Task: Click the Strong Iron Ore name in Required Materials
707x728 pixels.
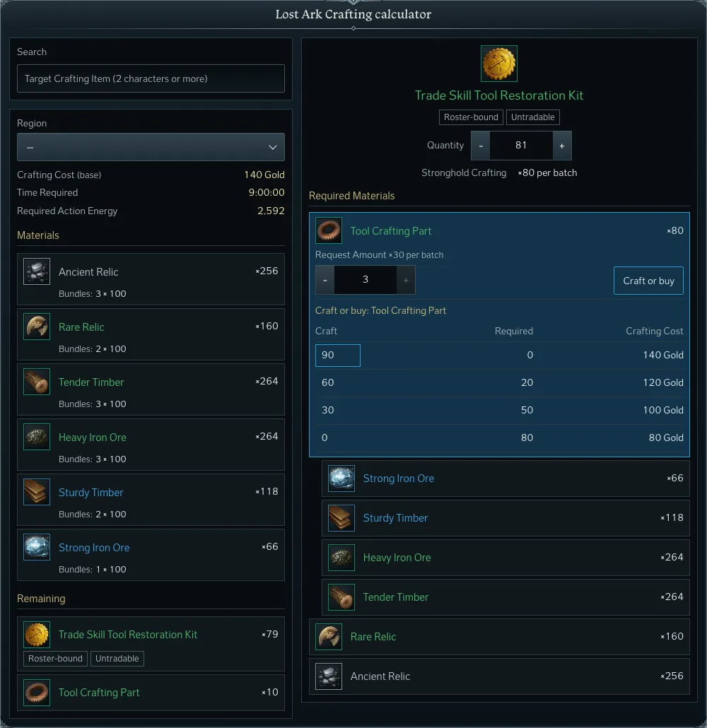Action: (x=399, y=479)
